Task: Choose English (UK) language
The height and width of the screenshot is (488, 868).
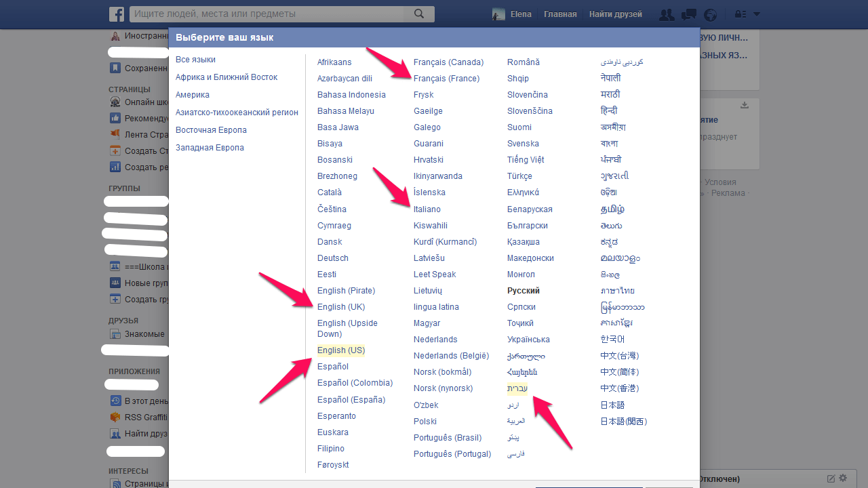Action: (341, 307)
